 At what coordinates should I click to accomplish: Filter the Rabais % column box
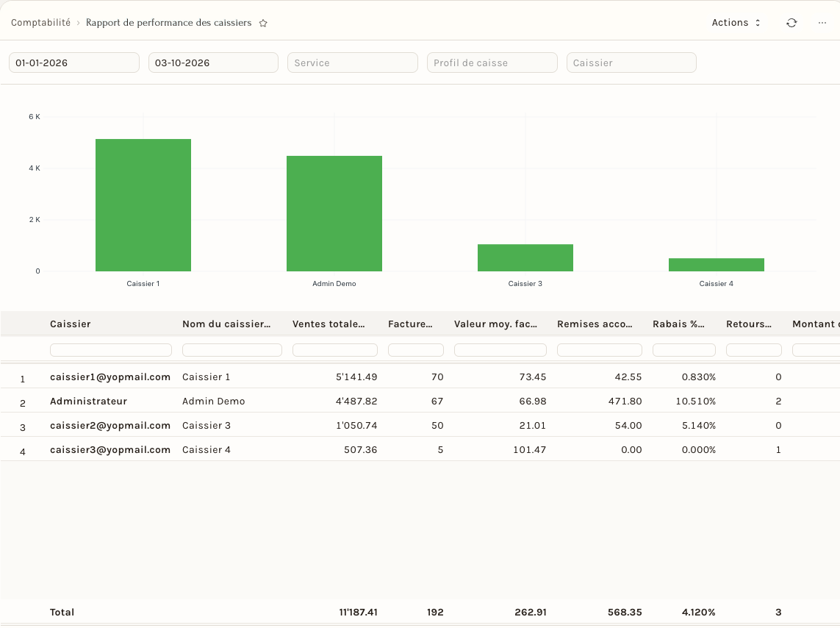[x=684, y=350]
